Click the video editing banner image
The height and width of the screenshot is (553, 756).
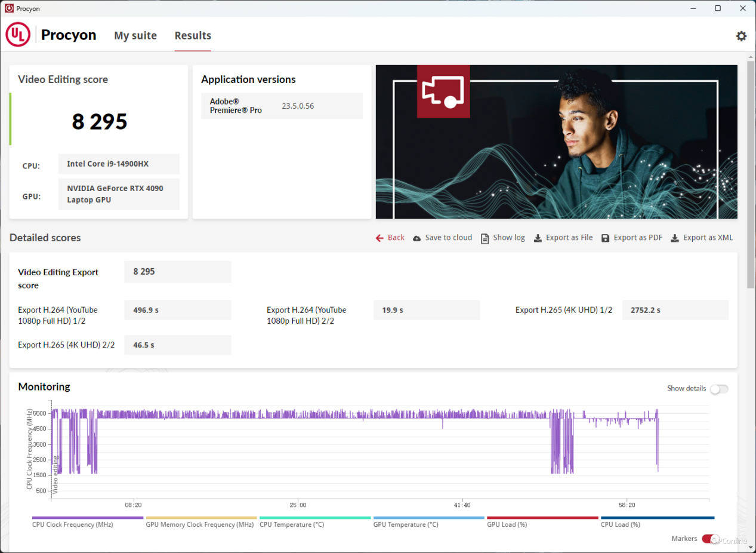click(556, 142)
